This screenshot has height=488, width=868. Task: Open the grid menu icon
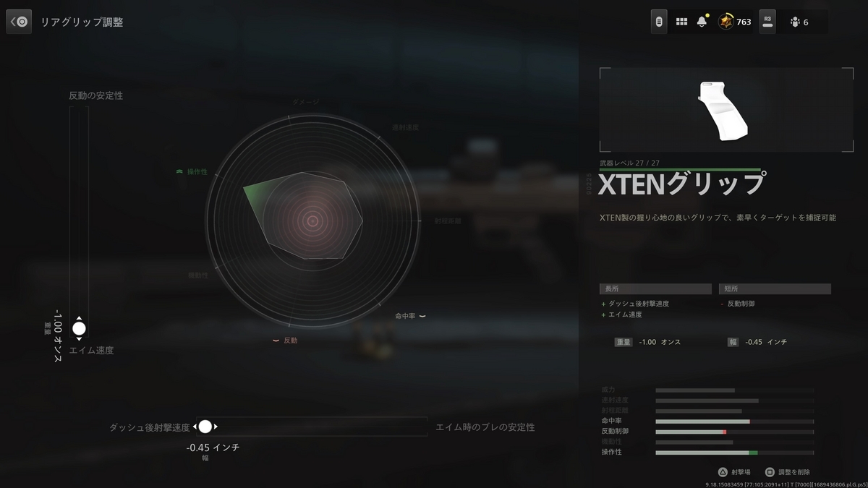pyautogui.click(x=681, y=22)
